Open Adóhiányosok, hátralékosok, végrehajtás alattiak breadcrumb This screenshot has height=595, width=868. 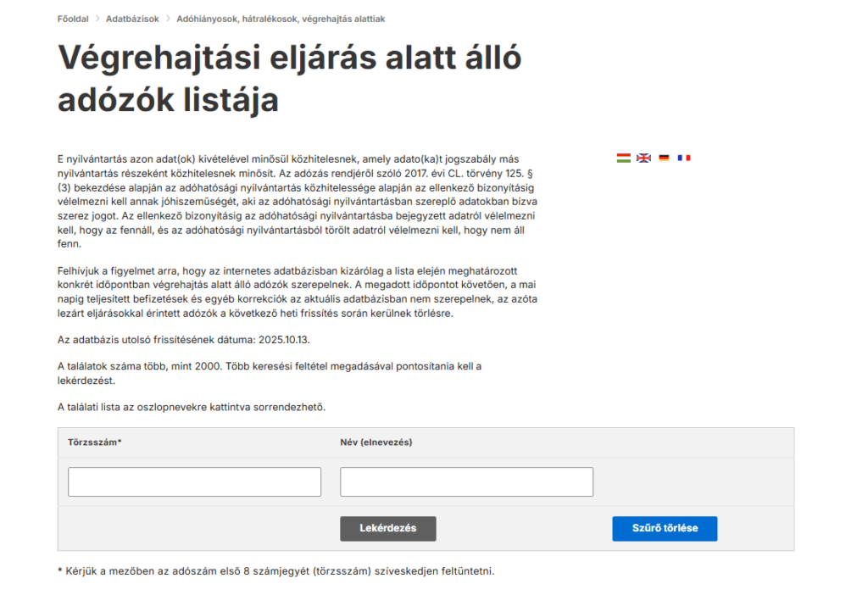281,19
